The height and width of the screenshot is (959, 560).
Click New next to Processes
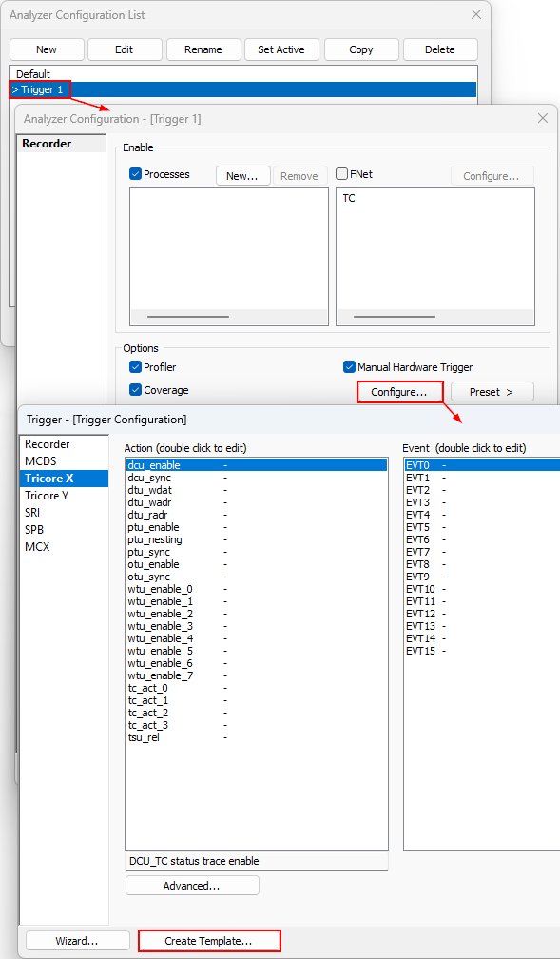(242, 176)
